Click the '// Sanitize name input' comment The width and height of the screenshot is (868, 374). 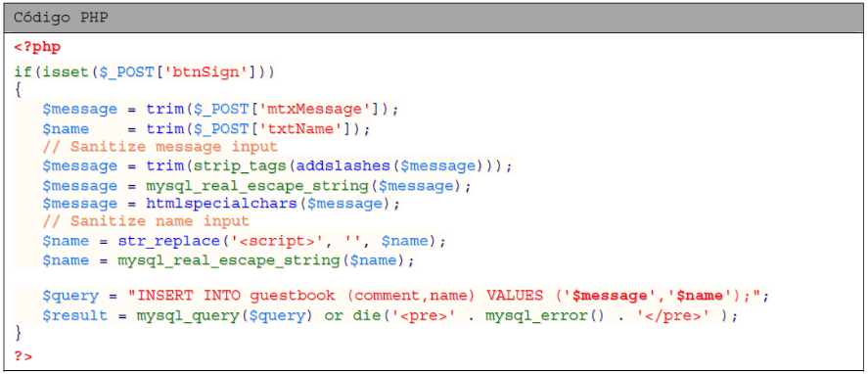click(x=146, y=221)
